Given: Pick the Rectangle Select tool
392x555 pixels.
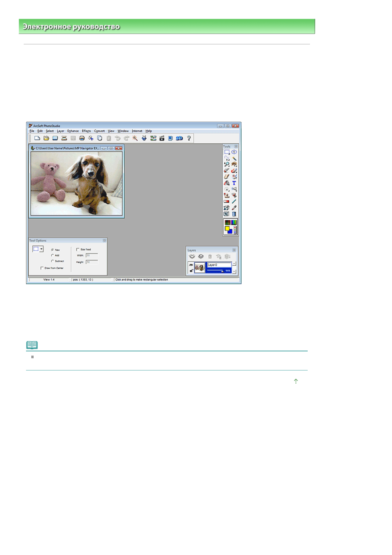Looking at the screenshot, I should [x=227, y=152].
